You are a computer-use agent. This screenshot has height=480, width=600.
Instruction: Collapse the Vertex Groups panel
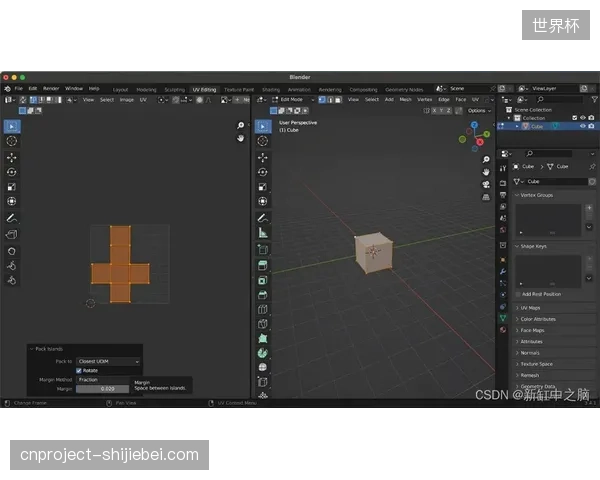click(x=517, y=195)
